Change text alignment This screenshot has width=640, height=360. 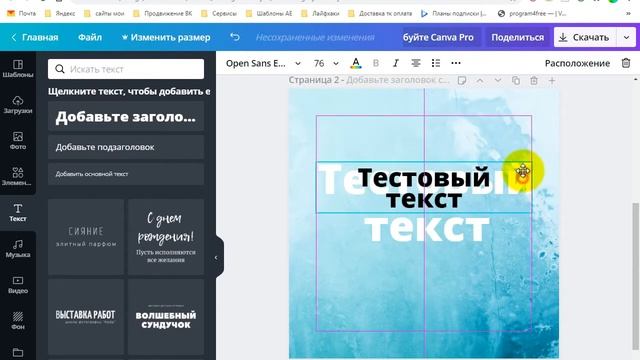click(x=416, y=63)
